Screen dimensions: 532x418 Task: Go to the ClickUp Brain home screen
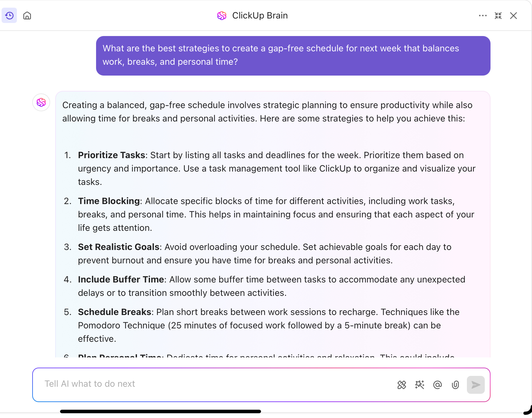click(x=27, y=15)
